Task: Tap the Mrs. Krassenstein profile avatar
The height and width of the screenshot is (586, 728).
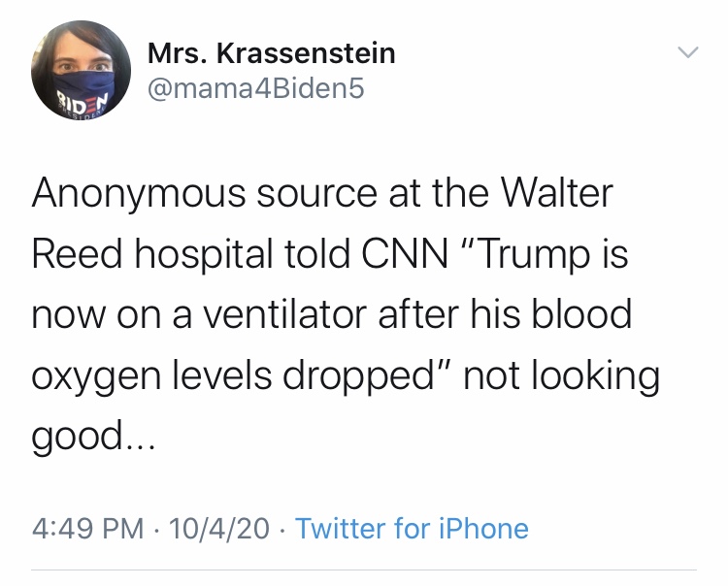Action: [81, 71]
